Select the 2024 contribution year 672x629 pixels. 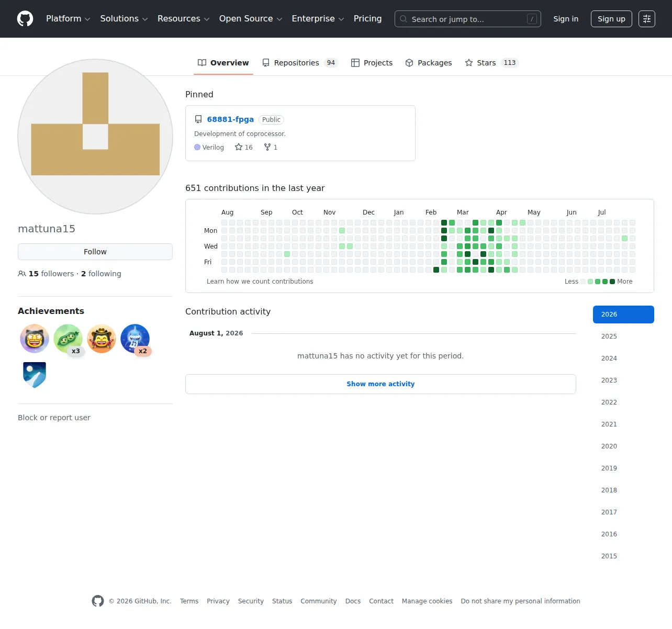[x=623, y=358]
